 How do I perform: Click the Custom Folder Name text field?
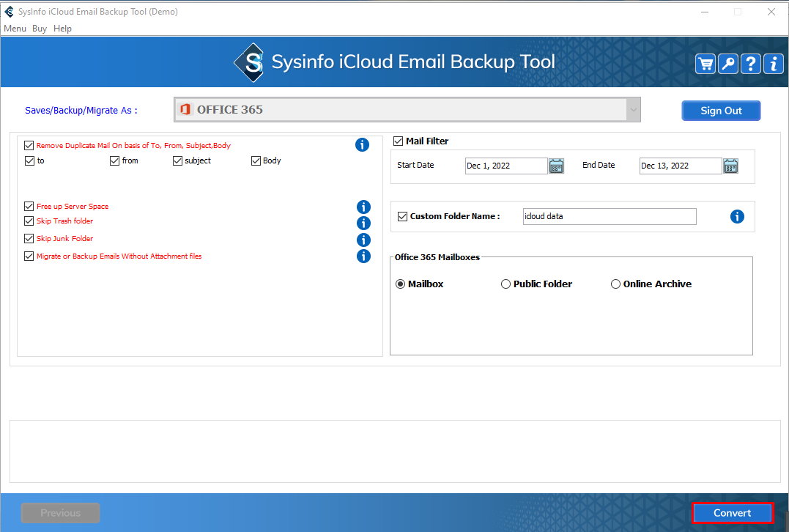coord(609,217)
